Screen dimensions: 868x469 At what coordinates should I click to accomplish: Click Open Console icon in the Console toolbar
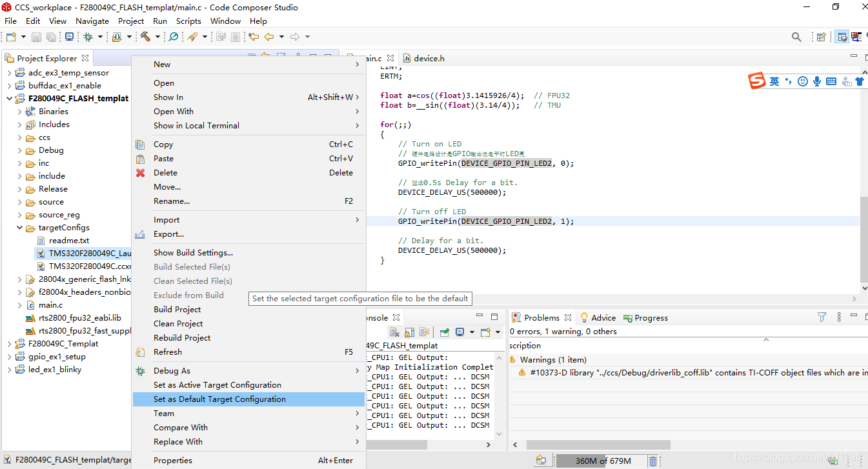pos(485,332)
